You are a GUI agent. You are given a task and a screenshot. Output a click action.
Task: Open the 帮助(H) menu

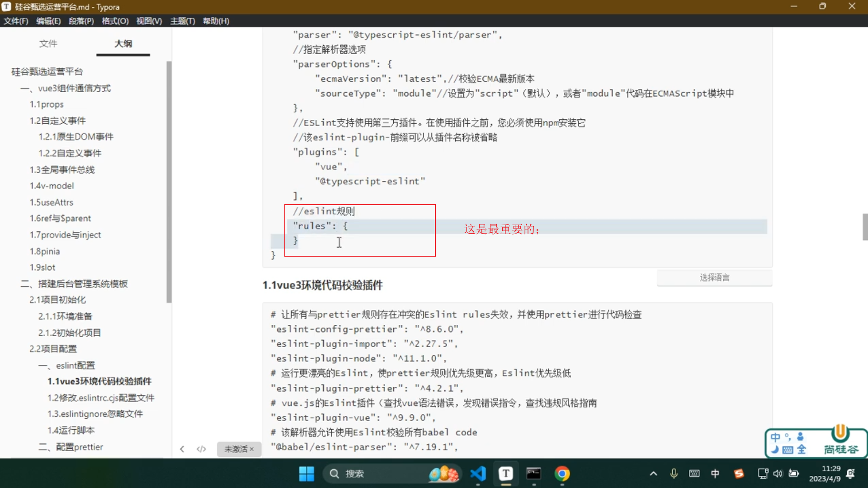click(x=216, y=21)
